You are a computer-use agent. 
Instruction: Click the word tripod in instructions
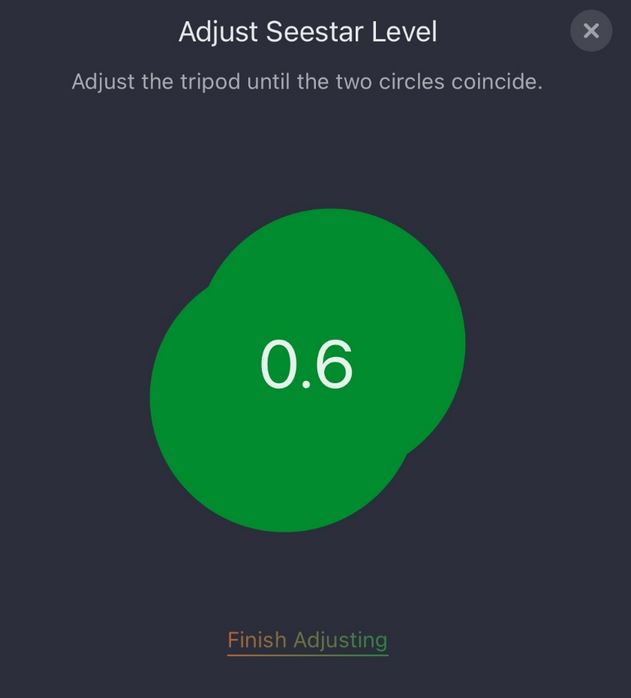210,82
